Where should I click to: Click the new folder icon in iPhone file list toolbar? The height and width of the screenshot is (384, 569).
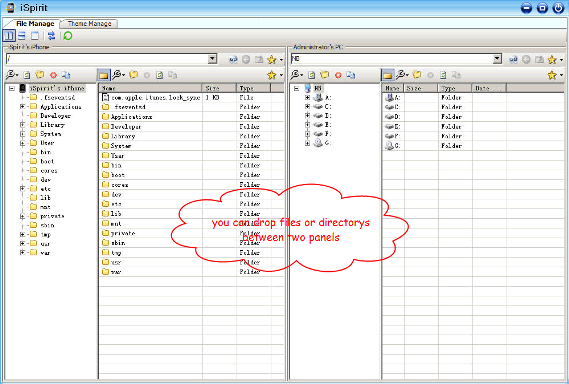pos(134,75)
